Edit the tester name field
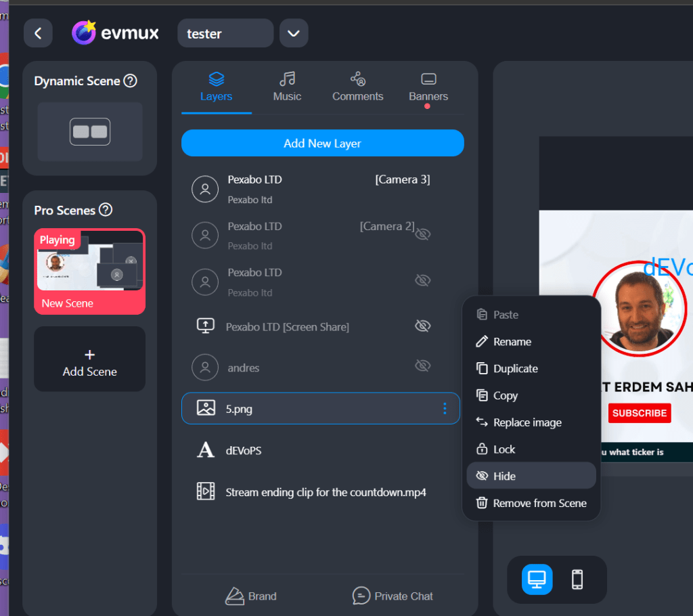Image resolution: width=693 pixels, height=616 pixels. (225, 33)
